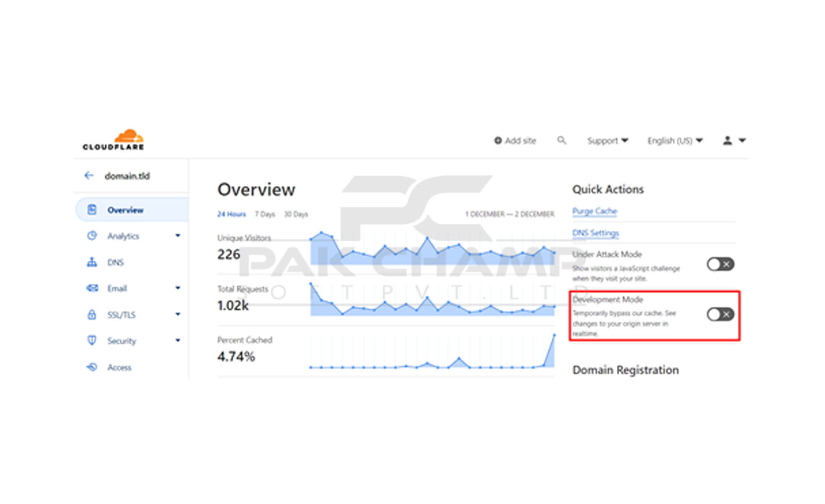
Task: Click the Development Mode label
Action: click(x=608, y=299)
